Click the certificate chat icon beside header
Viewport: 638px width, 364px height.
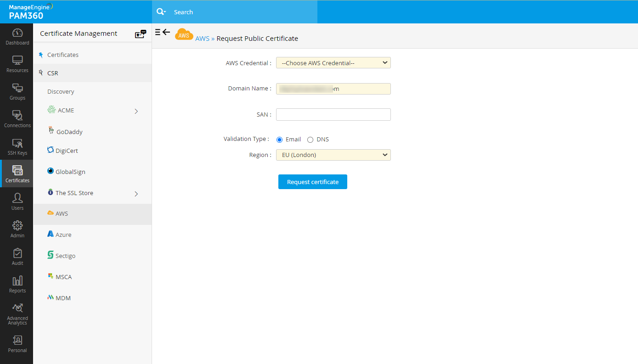pyautogui.click(x=140, y=34)
